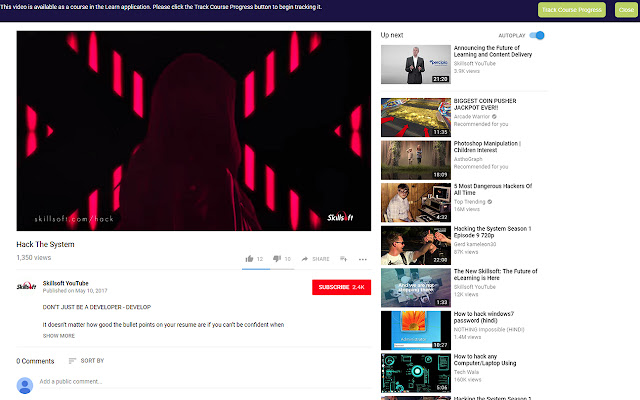The height and width of the screenshot is (400, 640).
Task: Click the Gerd kameleon30 channel name
Action: pyautogui.click(x=475, y=244)
